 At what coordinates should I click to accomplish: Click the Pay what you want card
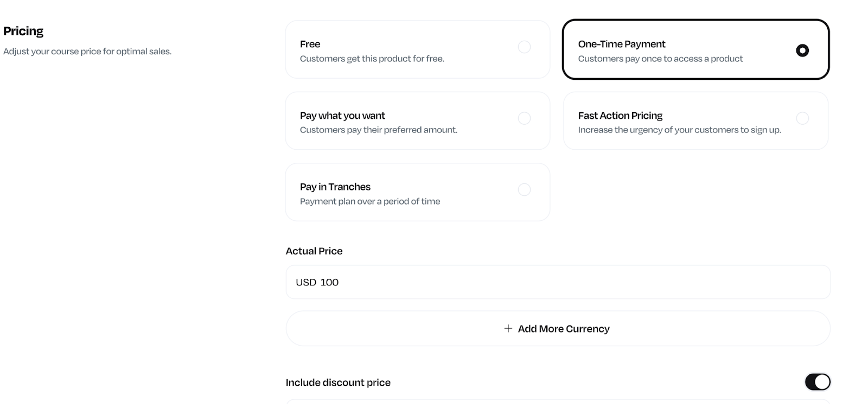point(418,120)
